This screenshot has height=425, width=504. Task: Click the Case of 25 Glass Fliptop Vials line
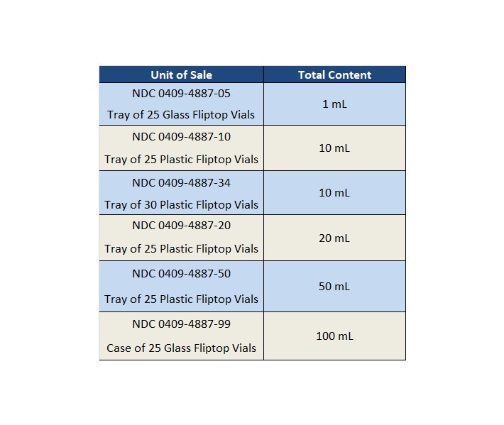(181, 348)
